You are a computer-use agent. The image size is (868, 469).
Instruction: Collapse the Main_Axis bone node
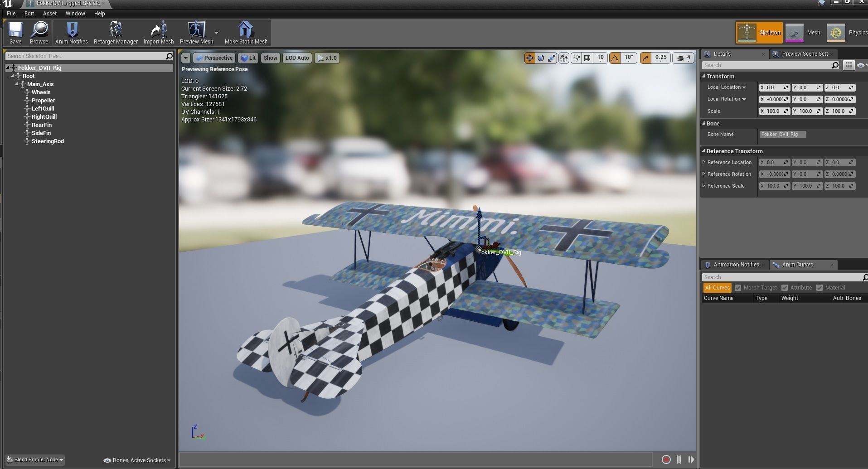coord(16,84)
